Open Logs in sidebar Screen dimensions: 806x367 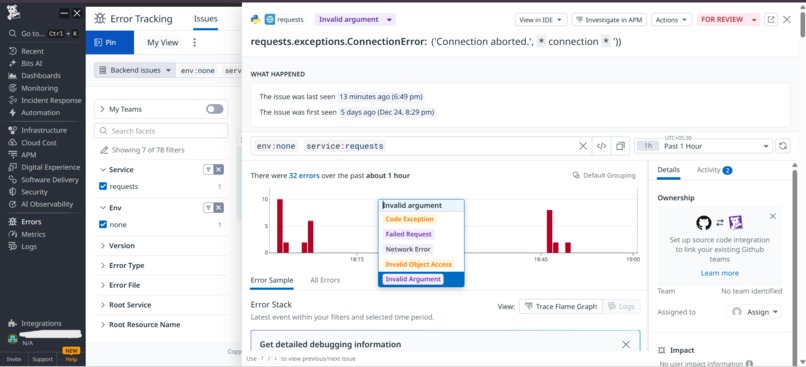pyautogui.click(x=29, y=246)
